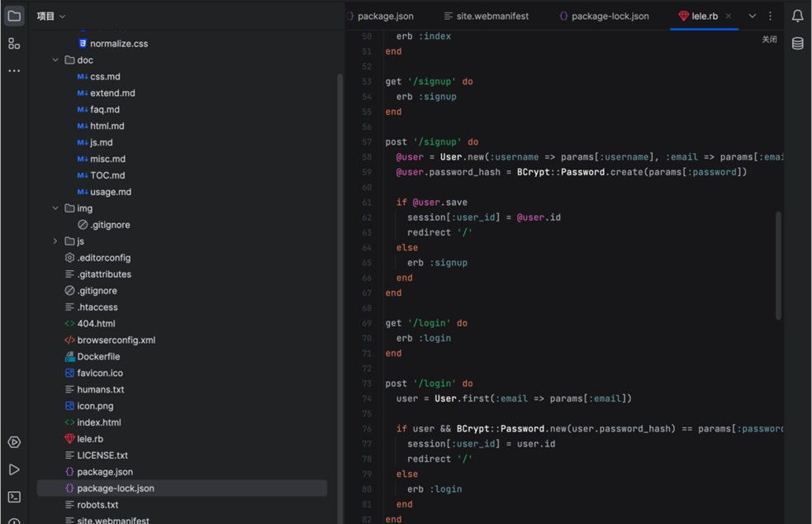The image size is (812, 524).
Task: Click the doc folder icon
Action: (69, 60)
